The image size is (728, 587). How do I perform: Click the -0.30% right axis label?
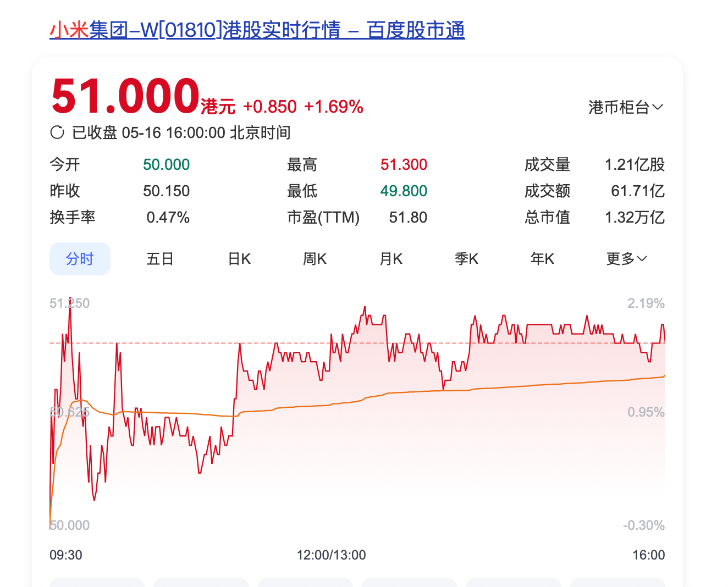click(x=644, y=525)
